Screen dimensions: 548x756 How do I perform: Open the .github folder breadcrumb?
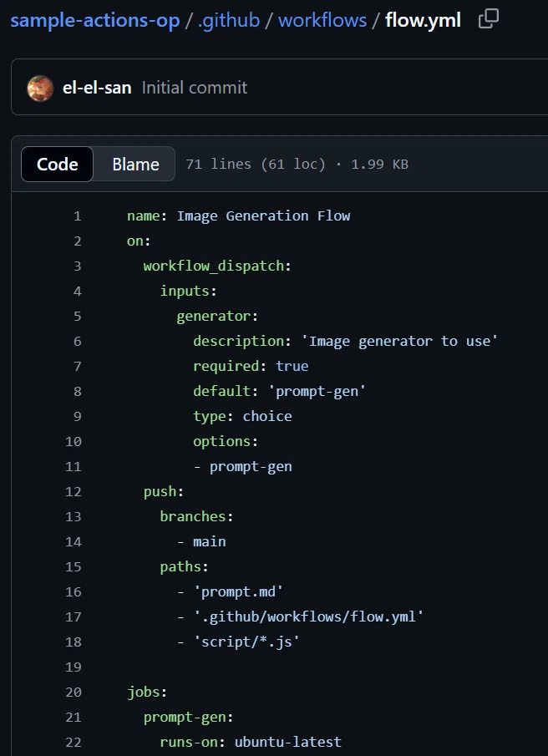pos(229,20)
